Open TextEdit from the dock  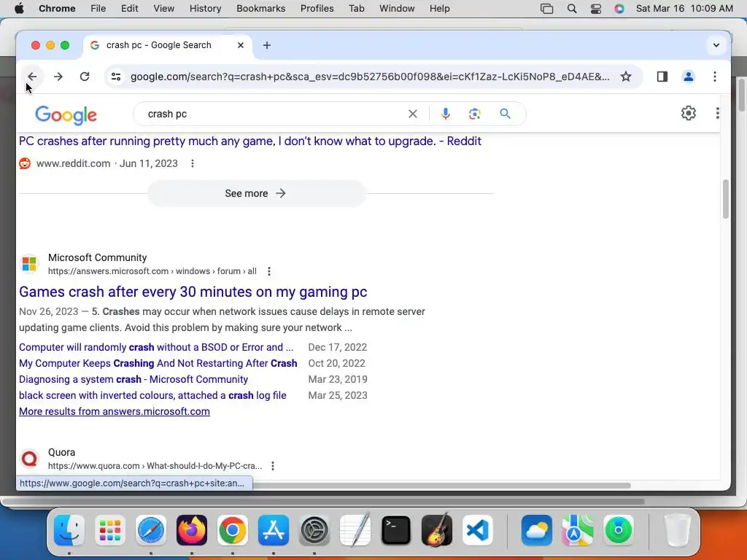[x=355, y=530]
